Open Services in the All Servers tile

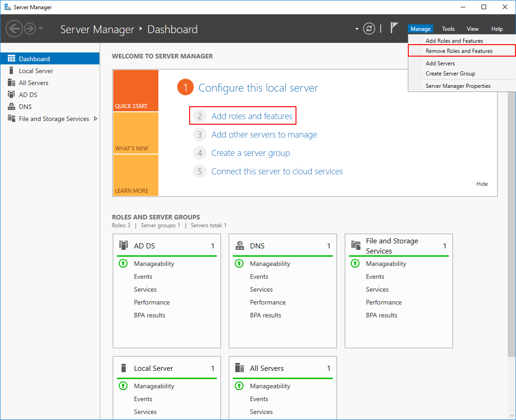[x=261, y=412]
